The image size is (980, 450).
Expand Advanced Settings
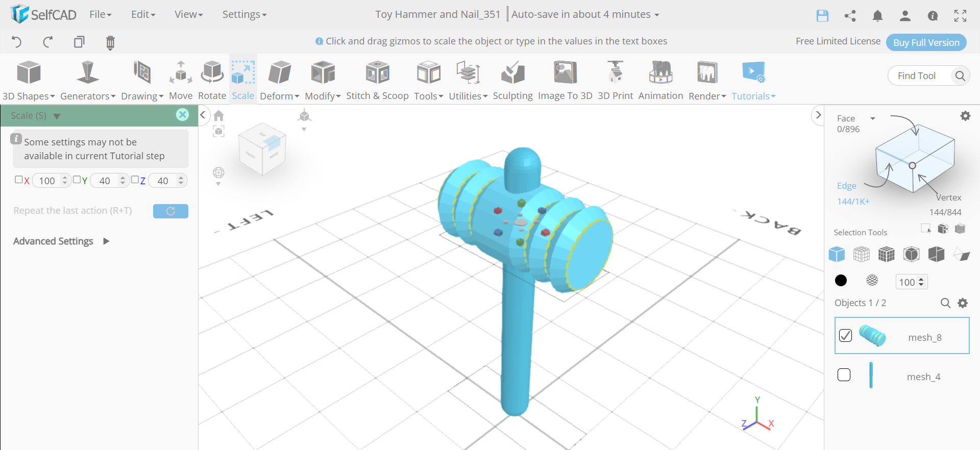click(61, 241)
